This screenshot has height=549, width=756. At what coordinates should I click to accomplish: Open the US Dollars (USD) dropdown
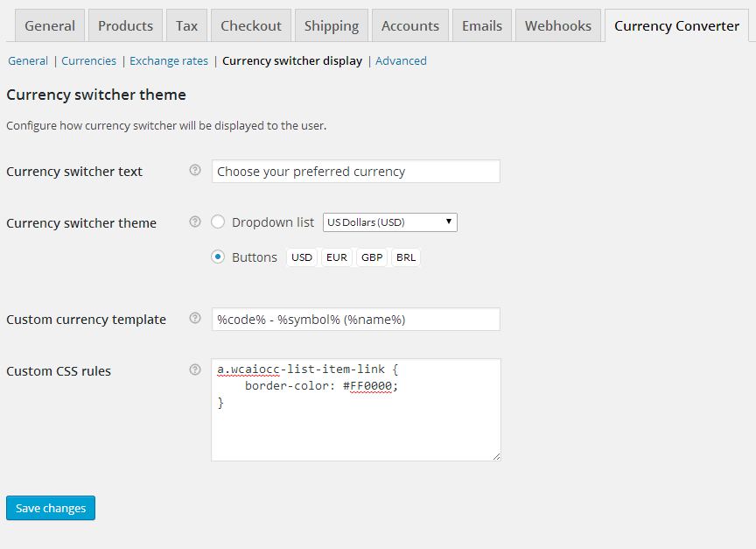pyautogui.click(x=389, y=222)
